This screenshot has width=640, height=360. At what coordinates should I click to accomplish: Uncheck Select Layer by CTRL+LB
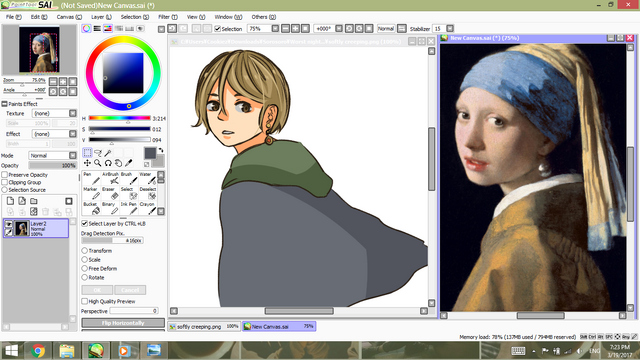point(84,223)
